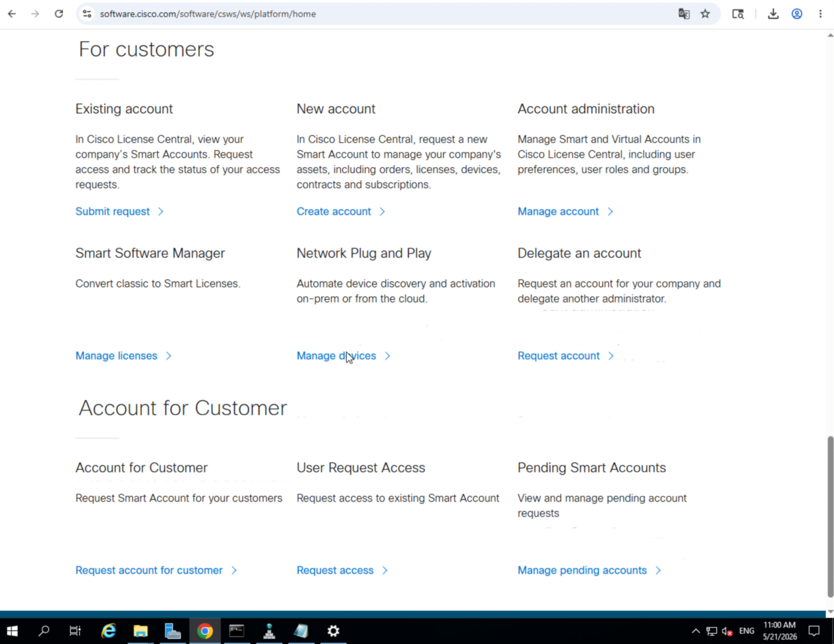Click the chevron beside Manage account
834x644 pixels.
coord(610,212)
